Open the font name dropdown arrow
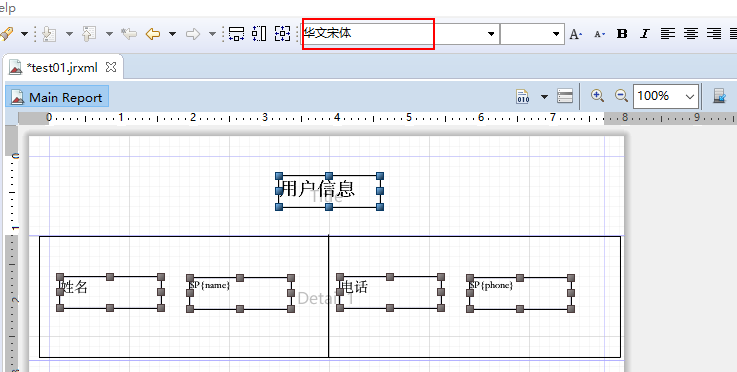Screen dimensions: 737x372 coord(491,34)
